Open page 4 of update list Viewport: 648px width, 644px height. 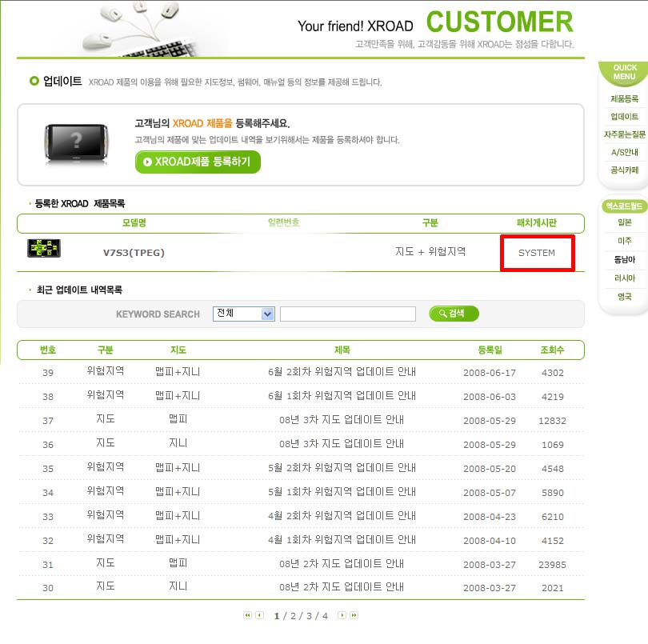325,616
